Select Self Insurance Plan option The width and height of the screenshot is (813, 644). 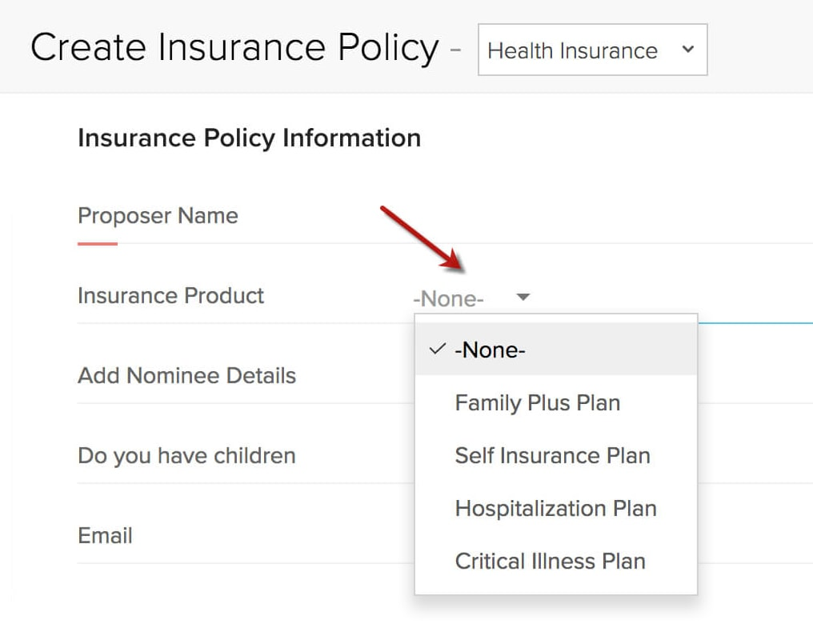coord(552,456)
